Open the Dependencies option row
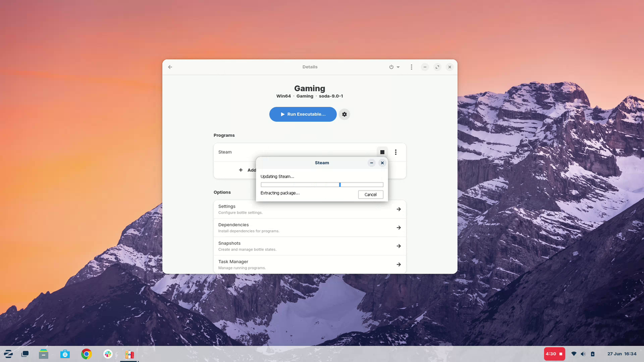This screenshot has height=362, width=644. (310, 228)
